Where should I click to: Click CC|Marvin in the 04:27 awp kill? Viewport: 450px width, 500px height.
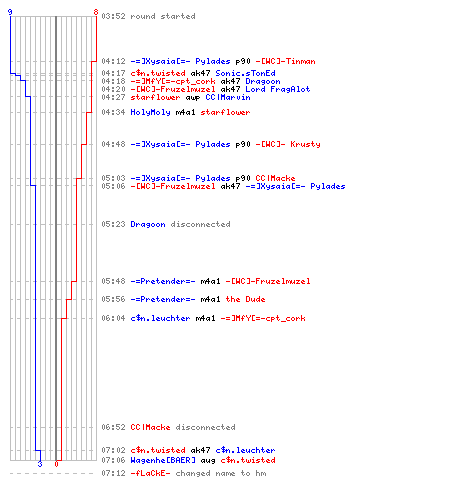pyautogui.click(x=228, y=97)
